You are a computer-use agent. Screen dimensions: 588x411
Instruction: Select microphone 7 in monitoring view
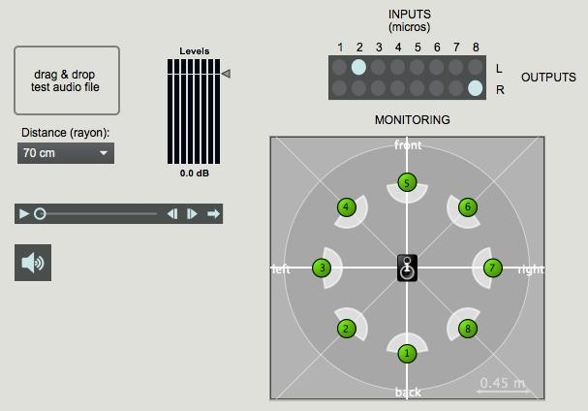point(492,268)
